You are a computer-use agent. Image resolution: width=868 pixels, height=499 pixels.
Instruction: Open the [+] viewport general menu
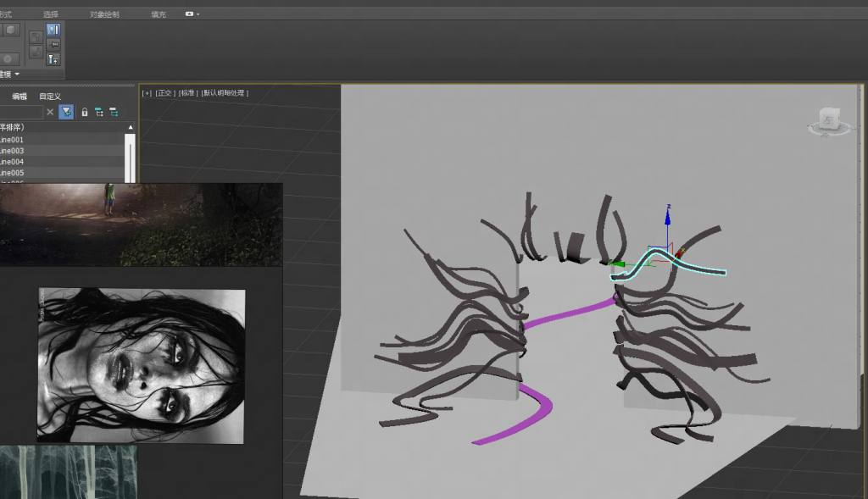click(x=147, y=93)
